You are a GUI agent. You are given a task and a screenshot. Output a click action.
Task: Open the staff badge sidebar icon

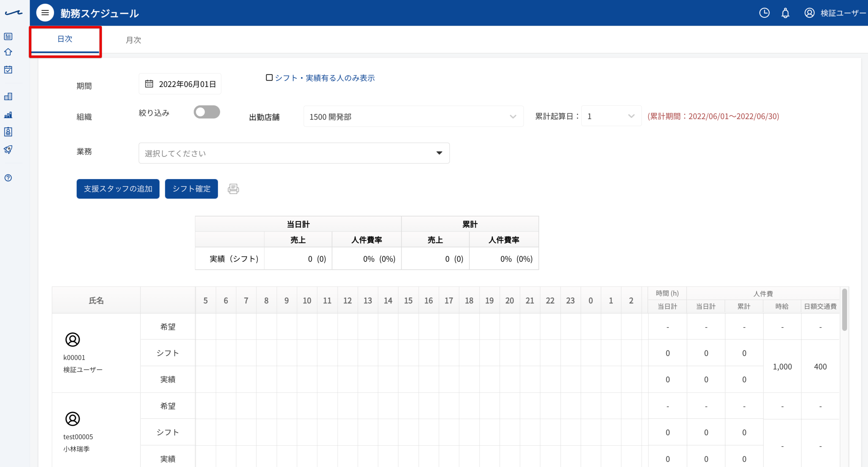click(8, 132)
